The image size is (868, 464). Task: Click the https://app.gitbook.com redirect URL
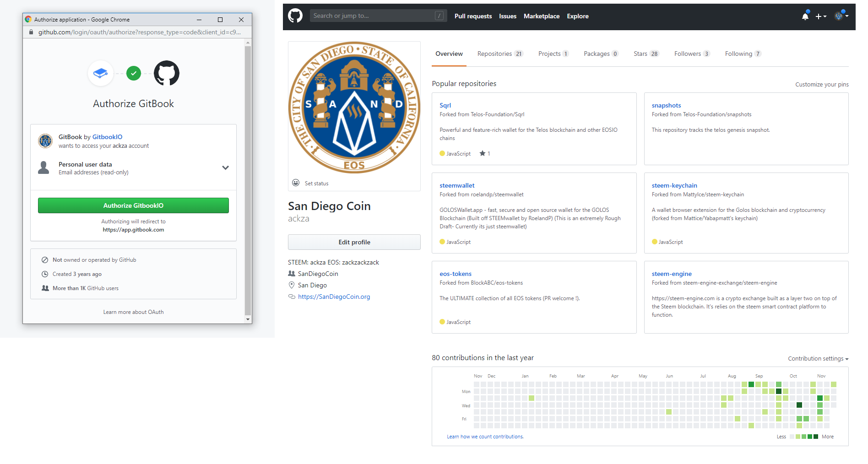click(x=133, y=230)
